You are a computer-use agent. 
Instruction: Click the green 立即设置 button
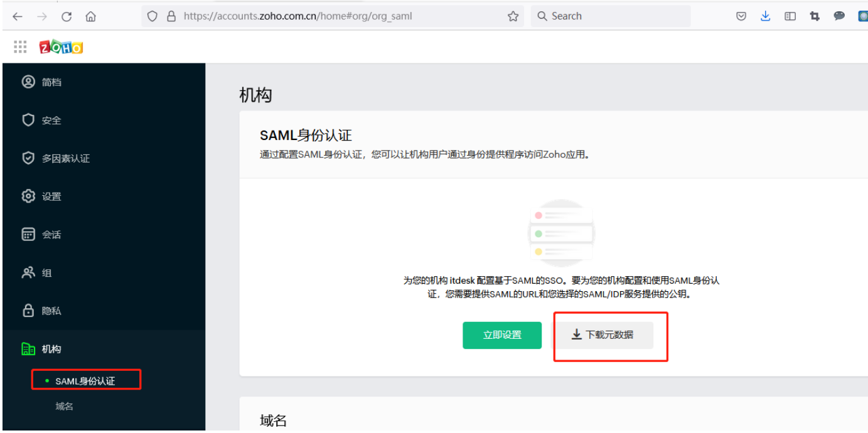tap(502, 335)
